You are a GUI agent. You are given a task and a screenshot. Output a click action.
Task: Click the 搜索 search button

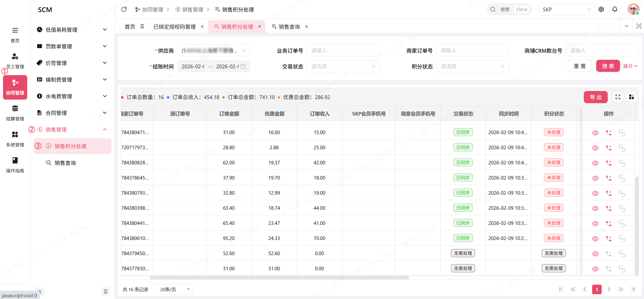click(608, 66)
